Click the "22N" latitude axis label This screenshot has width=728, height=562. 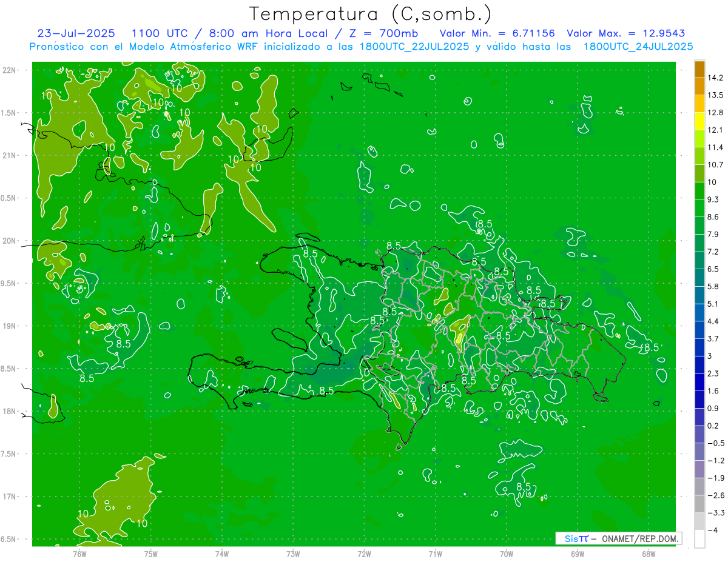coord(8,70)
